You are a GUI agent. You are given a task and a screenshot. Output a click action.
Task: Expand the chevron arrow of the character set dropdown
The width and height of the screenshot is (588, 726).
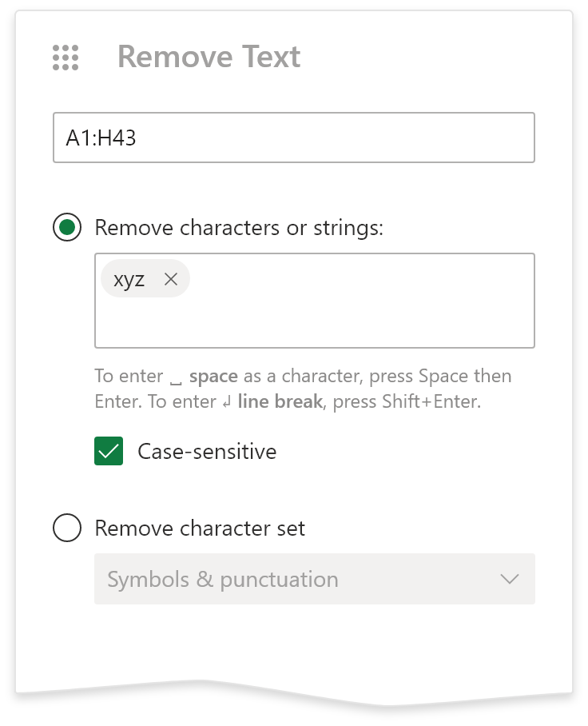tap(509, 579)
